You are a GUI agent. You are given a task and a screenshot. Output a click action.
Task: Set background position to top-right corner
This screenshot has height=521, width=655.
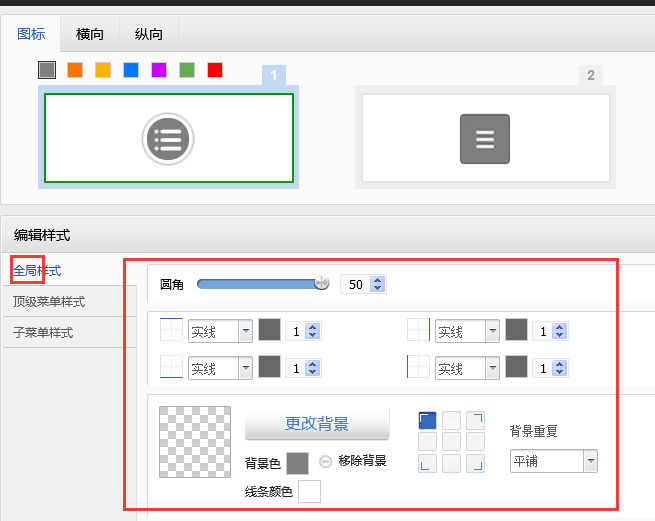click(x=475, y=420)
